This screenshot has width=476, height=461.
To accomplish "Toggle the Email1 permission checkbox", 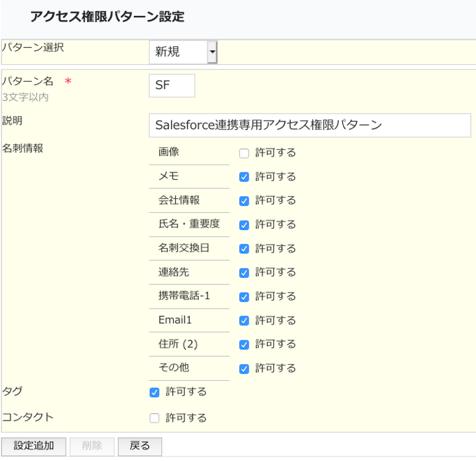I will [x=244, y=320].
